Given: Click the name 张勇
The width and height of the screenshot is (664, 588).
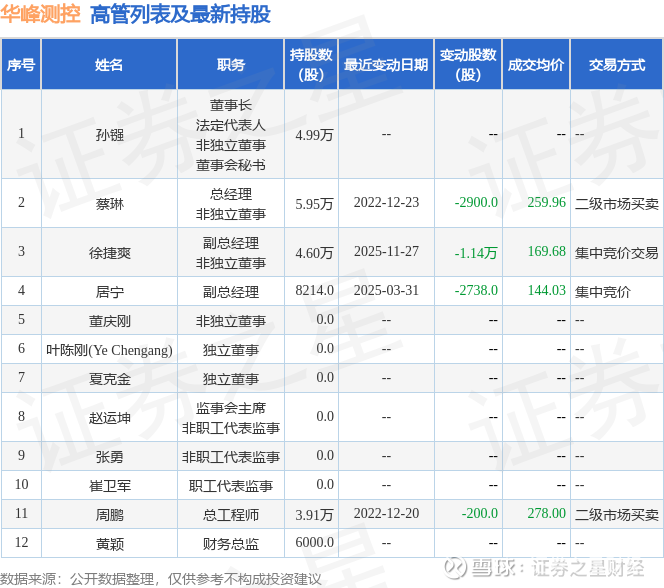Looking at the screenshot, I should tap(109, 457).
